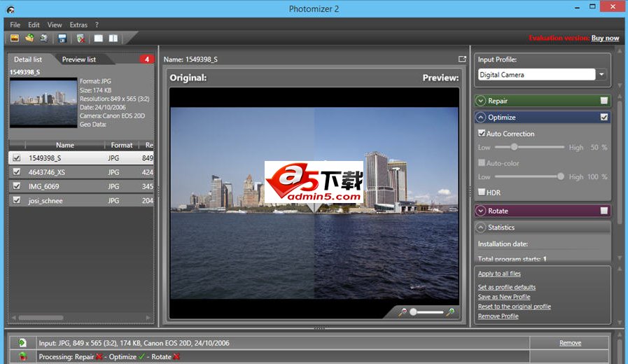The image size is (628, 364).
Task: Select the josi_schnee file name
Action: [46, 201]
